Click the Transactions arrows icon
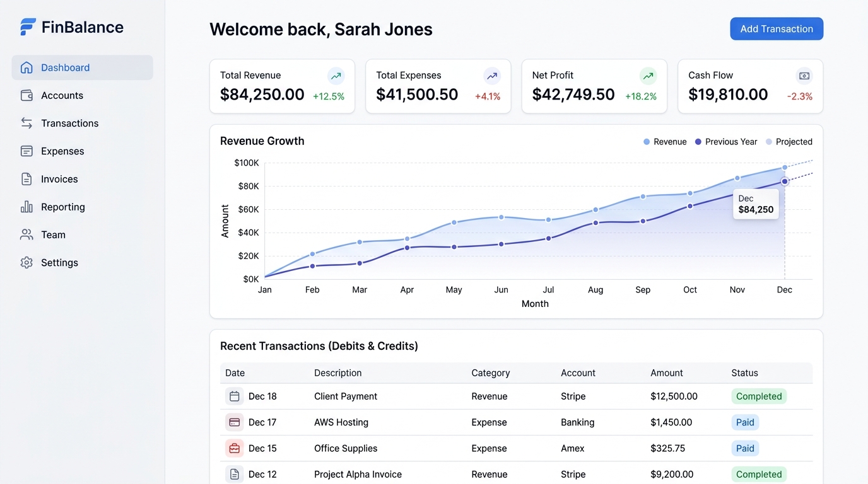Viewport: 868px width, 484px height. pos(26,123)
